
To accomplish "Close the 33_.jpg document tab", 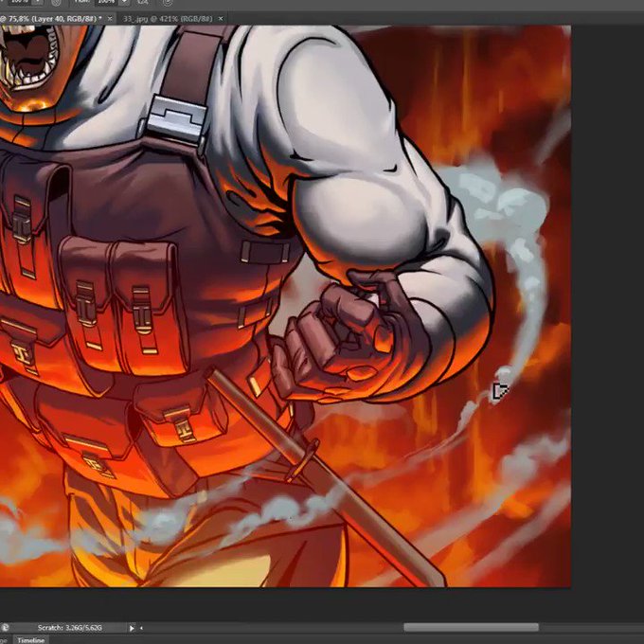I will pos(221,19).
